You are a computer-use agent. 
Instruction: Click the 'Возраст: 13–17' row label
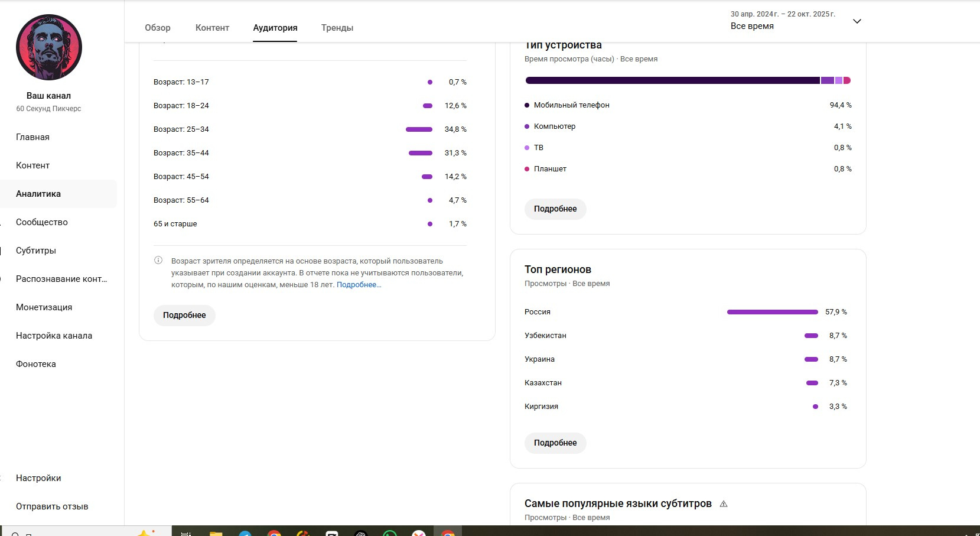(x=181, y=82)
